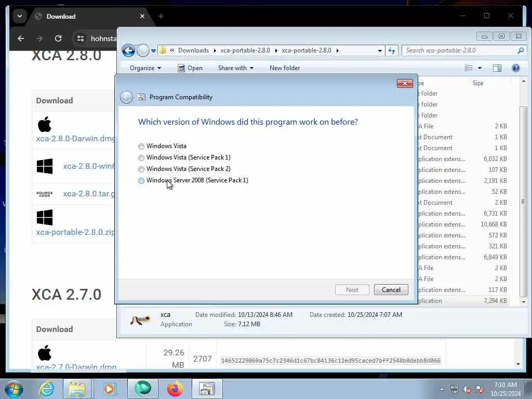Viewport: 532px width, 399px height.
Task: Close the Program Compatibility dialog with red X
Action: [x=405, y=84]
